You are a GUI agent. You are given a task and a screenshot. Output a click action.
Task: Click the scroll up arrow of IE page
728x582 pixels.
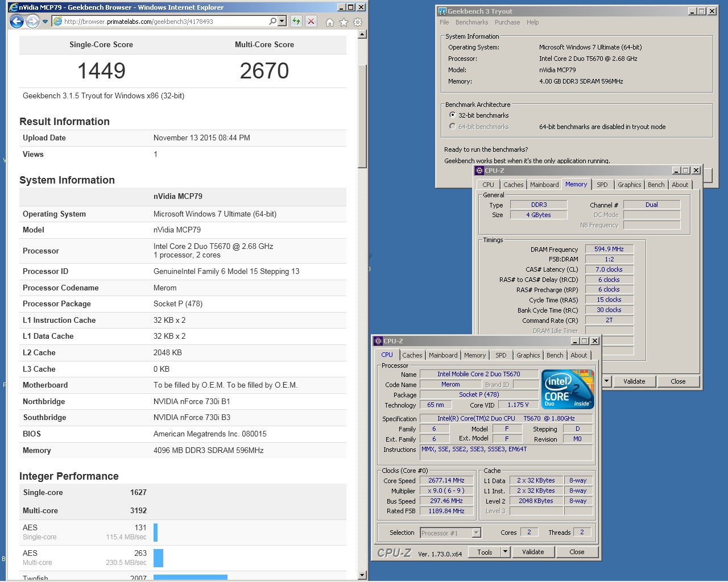point(362,35)
